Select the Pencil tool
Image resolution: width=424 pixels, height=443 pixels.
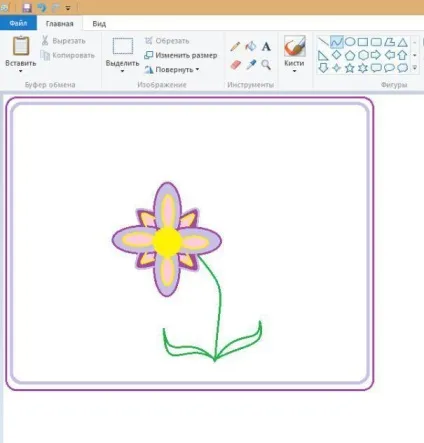[x=235, y=46]
